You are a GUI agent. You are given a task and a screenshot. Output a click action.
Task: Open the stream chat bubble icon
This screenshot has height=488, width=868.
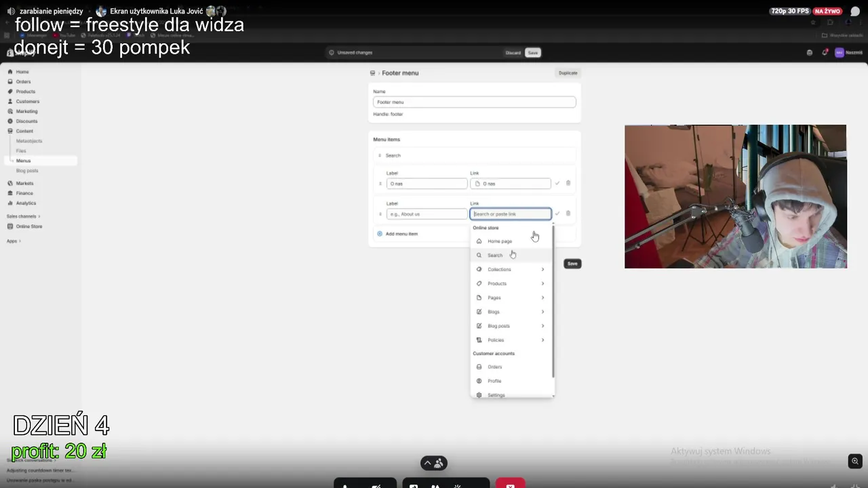pyautogui.click(x=855, y=12)
